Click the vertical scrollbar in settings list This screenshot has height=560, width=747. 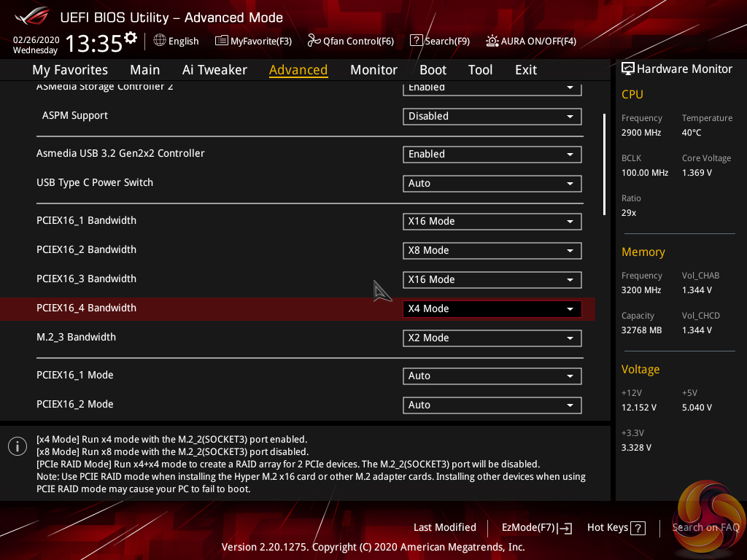(604, 164)
